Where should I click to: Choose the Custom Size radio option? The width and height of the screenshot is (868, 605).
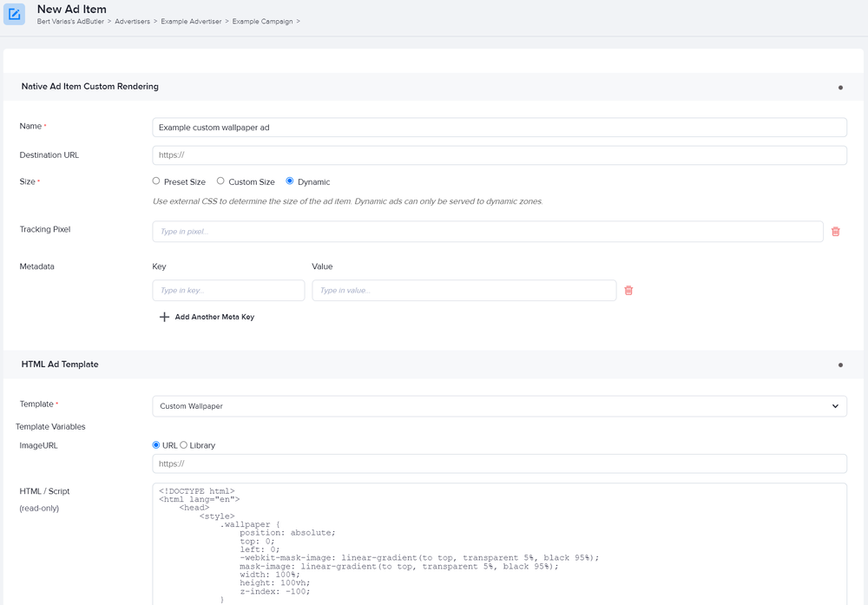point(220,181)
